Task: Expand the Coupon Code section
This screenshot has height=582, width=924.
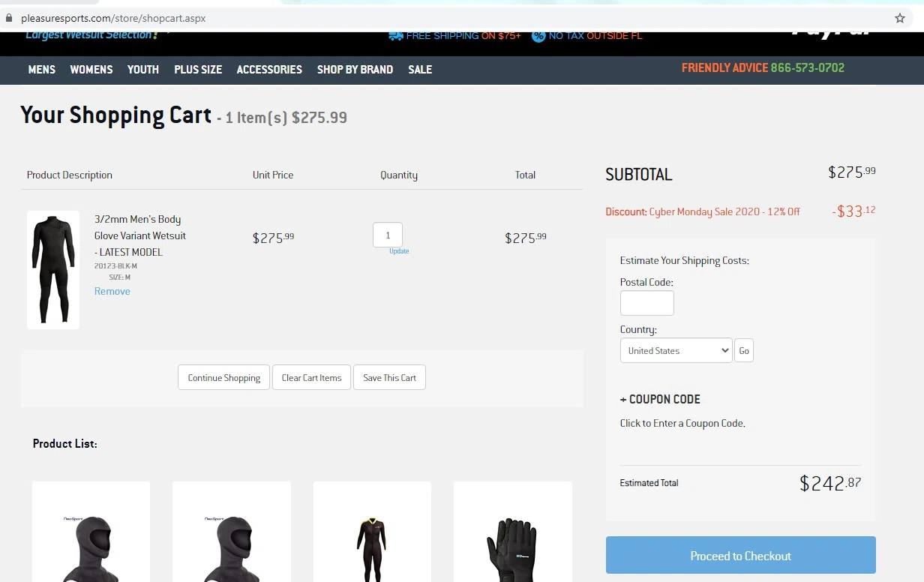Action: click(x=660, y=399)
